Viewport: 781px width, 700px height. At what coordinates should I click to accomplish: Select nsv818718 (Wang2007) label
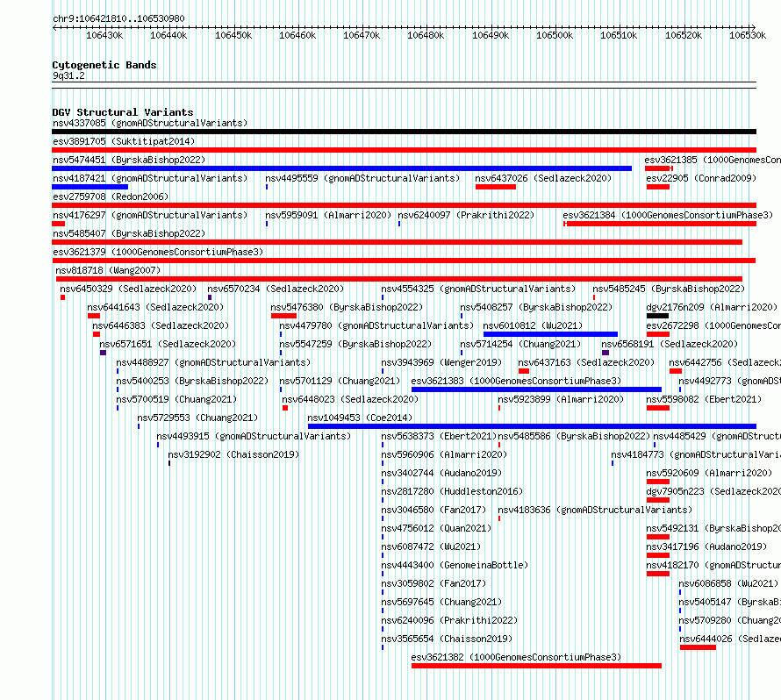[x=108, y=270]
